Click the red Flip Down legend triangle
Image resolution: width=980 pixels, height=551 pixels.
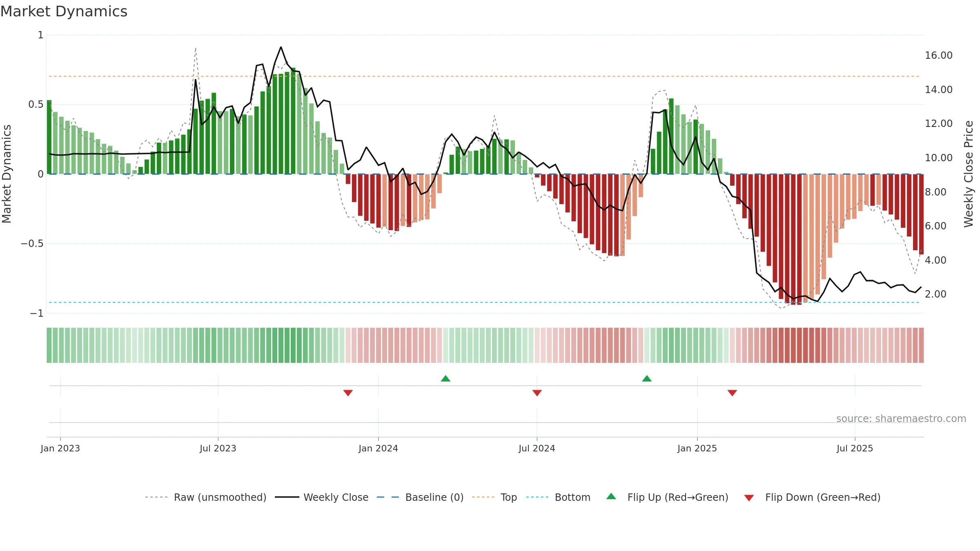749,498
